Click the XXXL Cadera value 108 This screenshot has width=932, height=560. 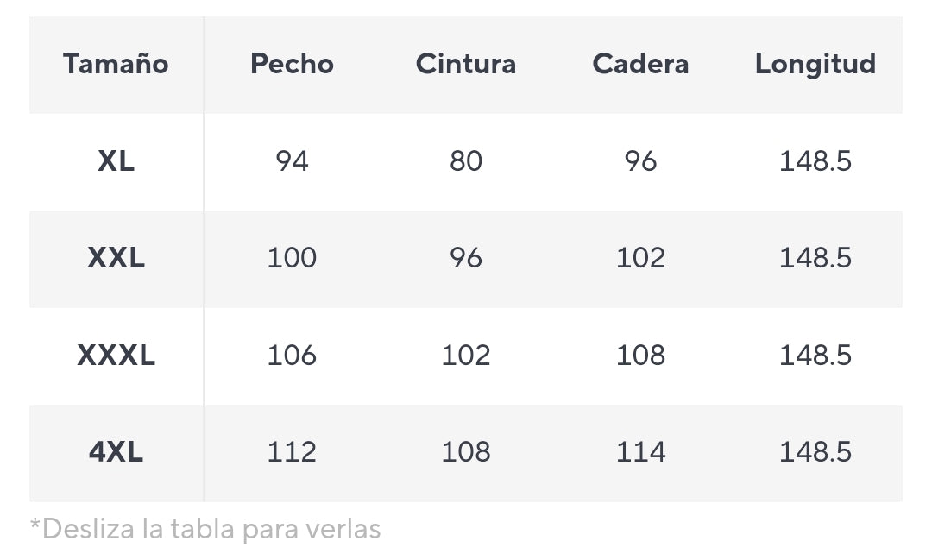(x=640, y=356)
